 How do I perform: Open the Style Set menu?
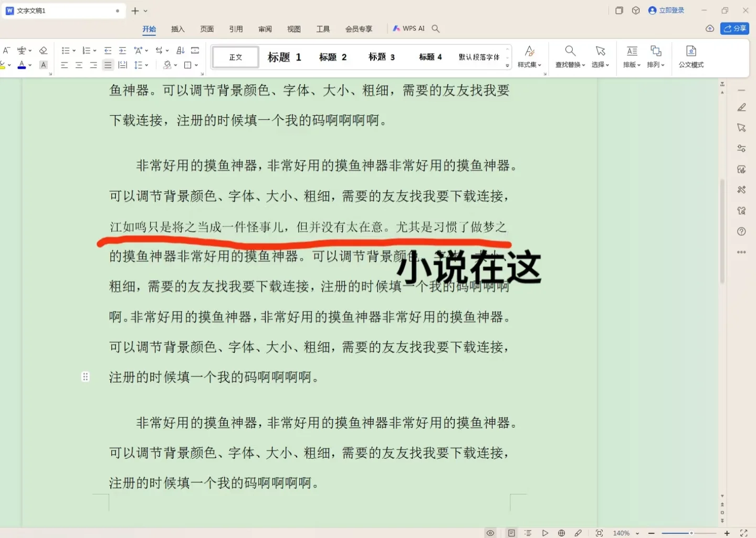pos(529,57)
